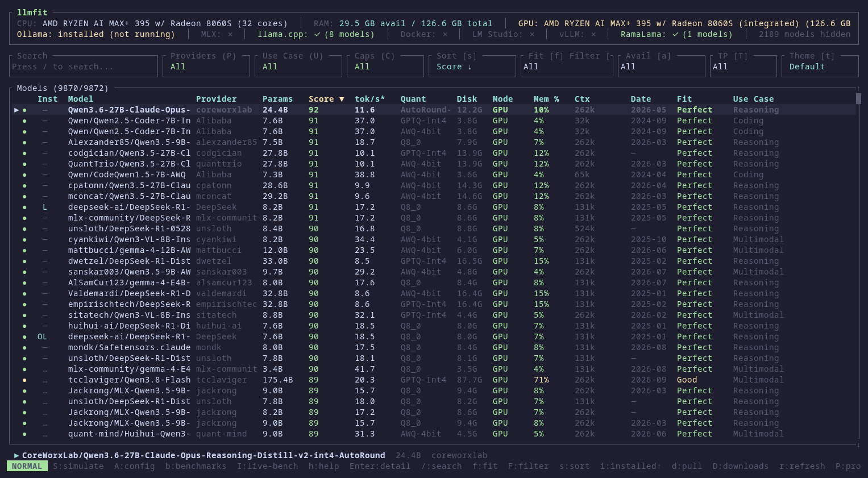Click the descending arrow in Score column header
This screenshot has height=478, width=868.
[342, 99]
